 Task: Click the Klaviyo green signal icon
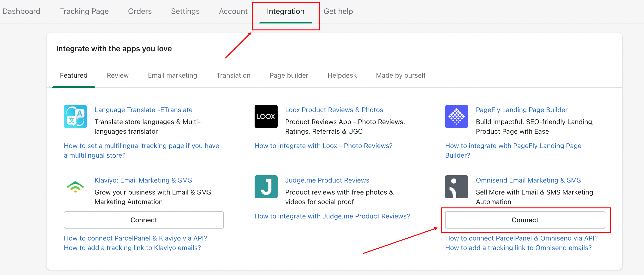pyautogui.click(x=75, y=187)
